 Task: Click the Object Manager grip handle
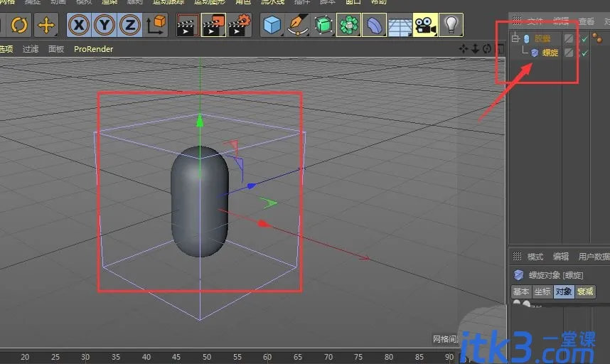tap(517, 21)
